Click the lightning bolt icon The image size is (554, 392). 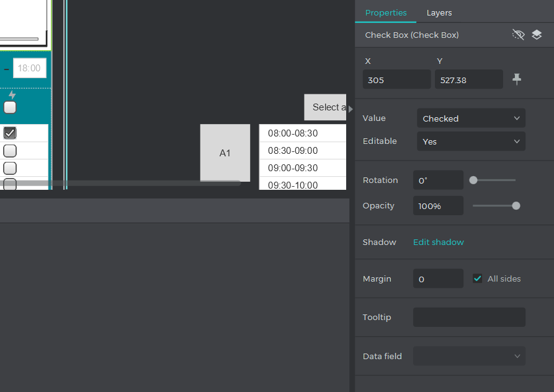(12, 95)
